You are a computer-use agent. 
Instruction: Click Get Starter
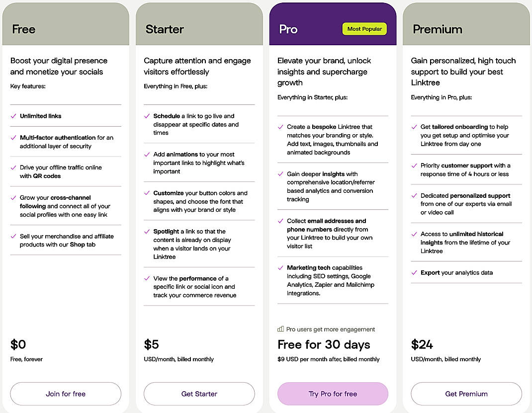pyautogui.click(x=199, y=394)
